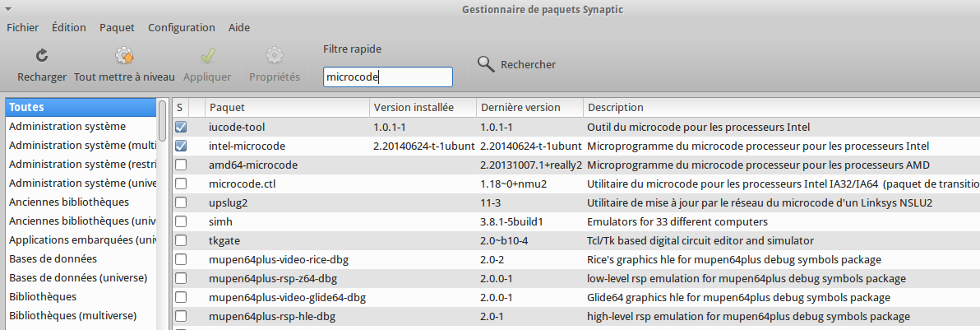Sort by the Dernière version column header
Viewport: 980px width, 330px height.
(x=529, y=108)
